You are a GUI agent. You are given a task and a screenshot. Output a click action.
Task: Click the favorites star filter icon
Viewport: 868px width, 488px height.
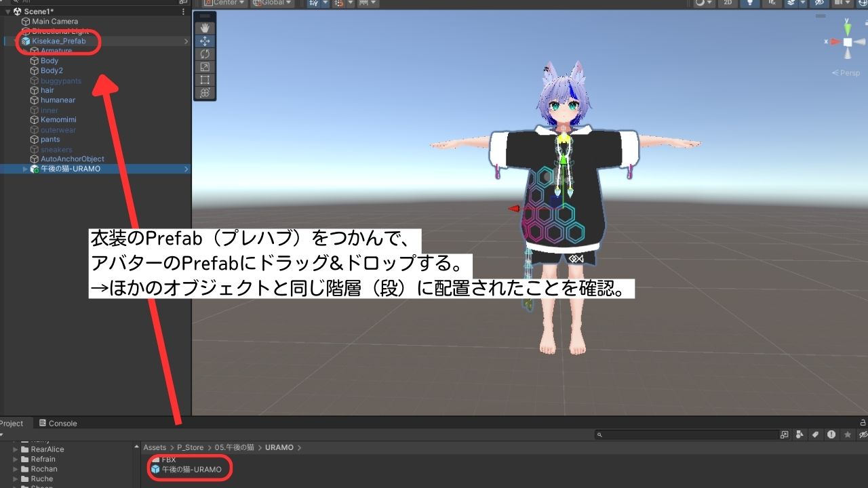point(848,434)
